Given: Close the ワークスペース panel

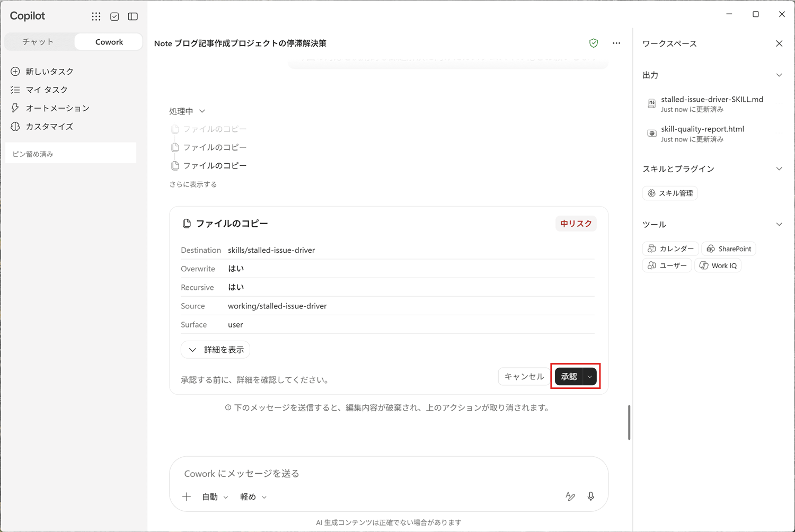Looking at the screenshot, I should tap(779, 43).
